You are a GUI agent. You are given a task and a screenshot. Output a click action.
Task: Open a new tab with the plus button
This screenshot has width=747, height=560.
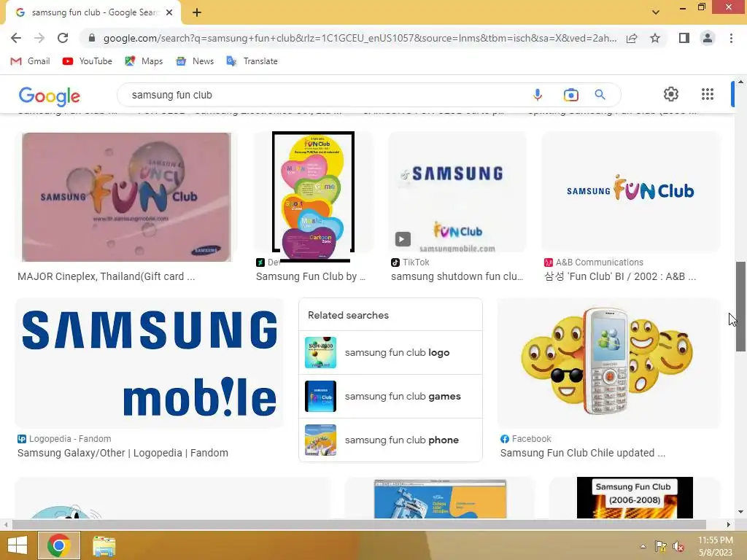point(197,12)
